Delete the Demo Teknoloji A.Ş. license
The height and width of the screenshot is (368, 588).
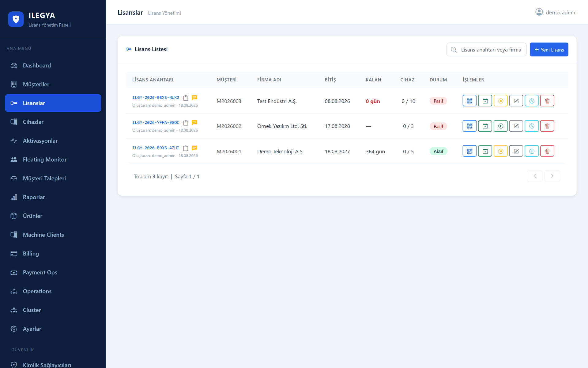click(x=547, y=151)
